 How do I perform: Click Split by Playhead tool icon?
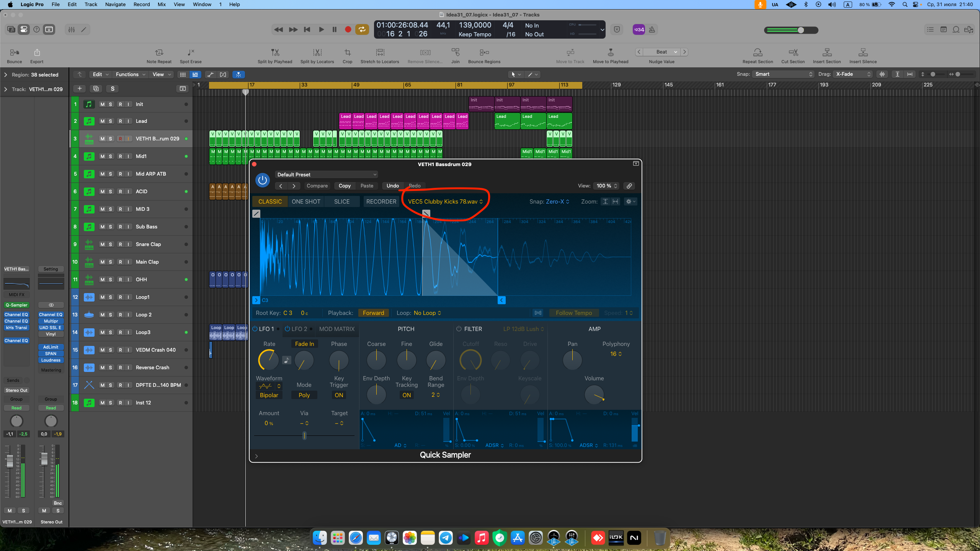pyautogui.click(x=275, y=52)
